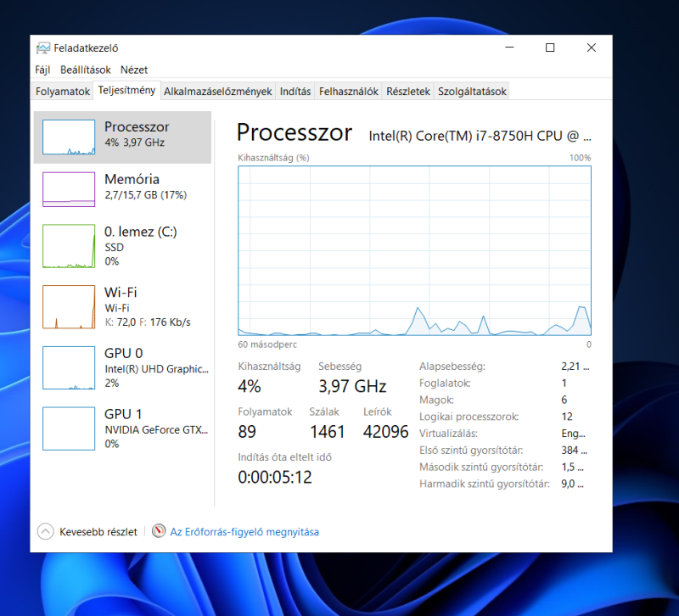The width and height of the screenshot is (679, 616).
Task: Select the 0. lemez (C:) graph thumbnail
Action: tap(69, 246)
